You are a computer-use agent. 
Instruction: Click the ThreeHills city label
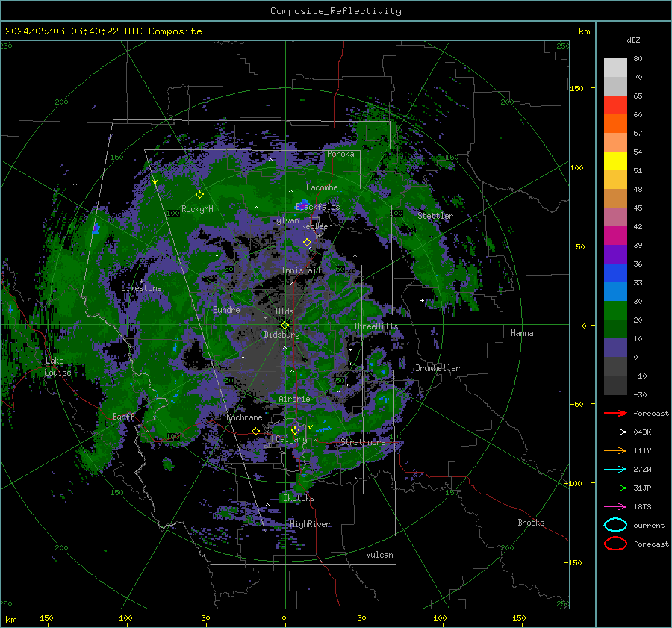point(376,326)
